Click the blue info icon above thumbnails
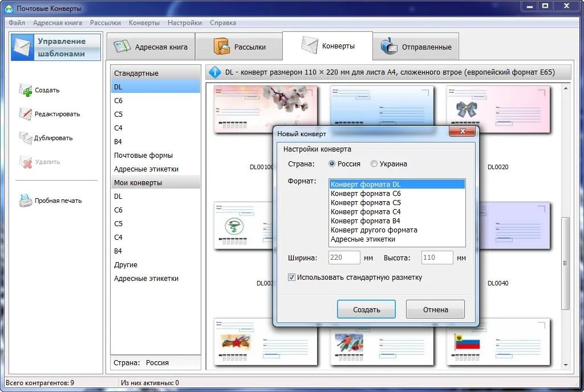The image size is (584, 392). coord(216,72)
